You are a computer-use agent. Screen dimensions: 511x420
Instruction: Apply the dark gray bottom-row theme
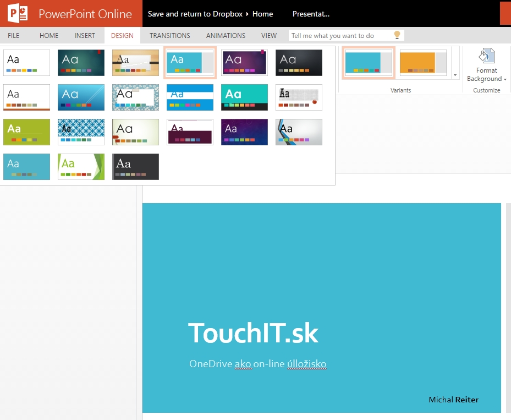pos(135,167)
